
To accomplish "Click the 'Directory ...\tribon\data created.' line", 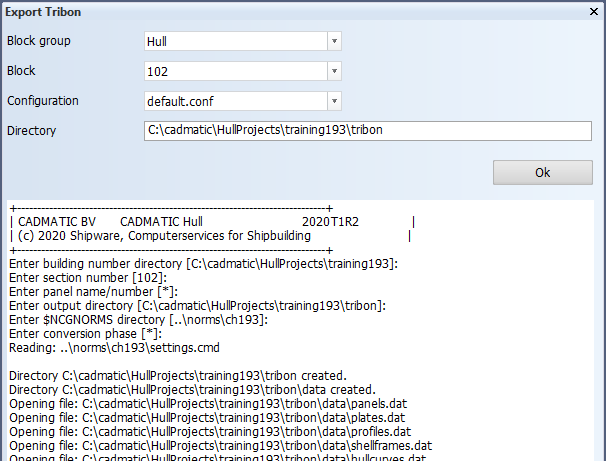I will point(192,390).
